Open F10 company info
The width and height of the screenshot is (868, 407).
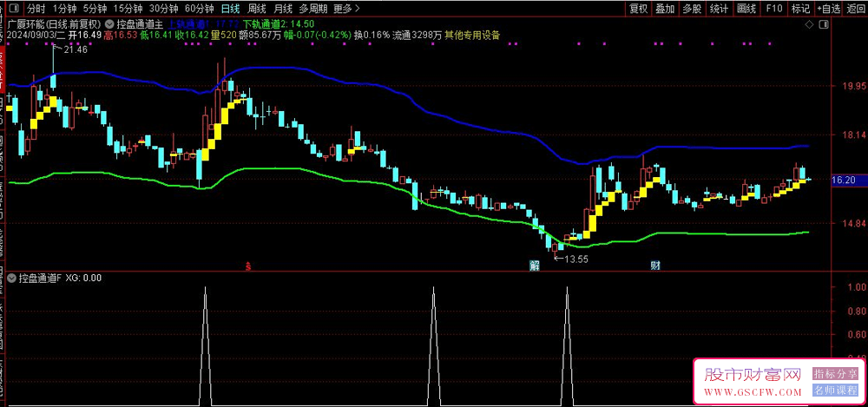click(x=774, y=9)
